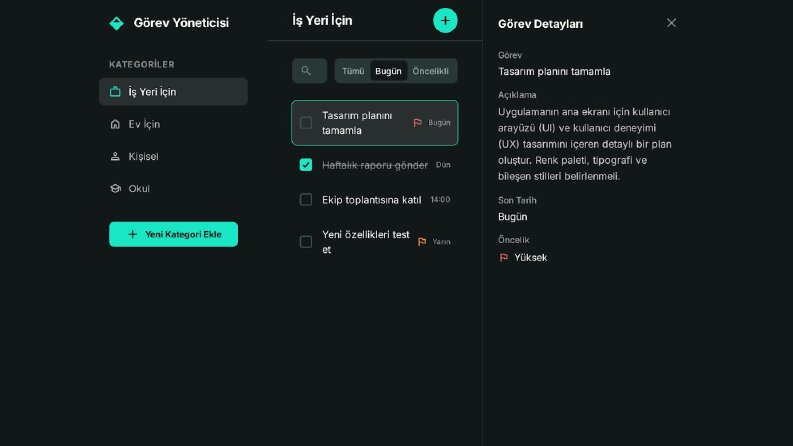793x446 pixels.
Task: Click the plus icon in Yeni Kategori Ekle
Action: (133, 234)
